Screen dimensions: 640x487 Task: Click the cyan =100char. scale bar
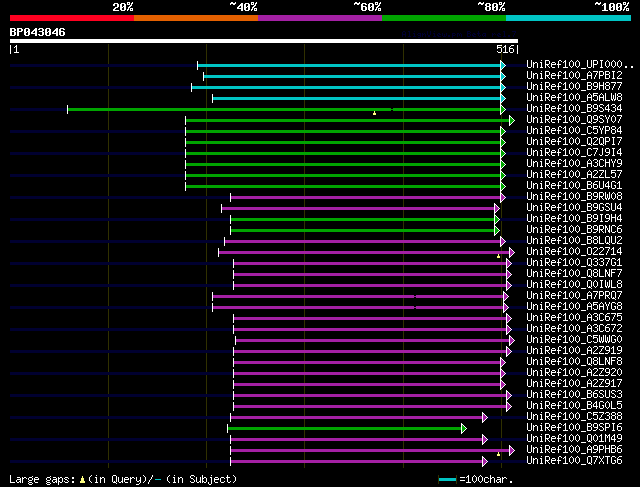pyautogui.click(x=447, y=480)
